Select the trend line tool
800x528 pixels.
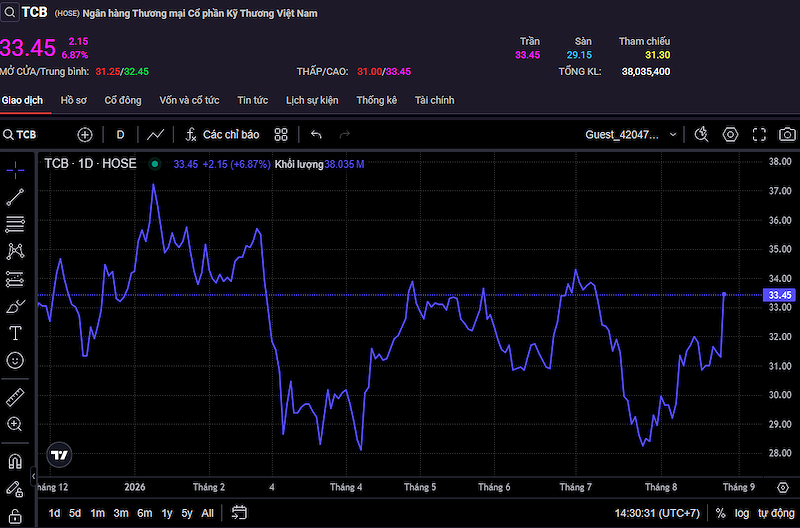point(15,197)
